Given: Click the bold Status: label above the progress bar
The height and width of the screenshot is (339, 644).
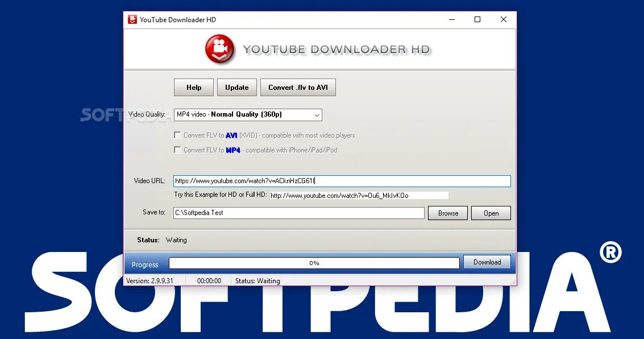Looking at the screenshot, I should point(148,240).
